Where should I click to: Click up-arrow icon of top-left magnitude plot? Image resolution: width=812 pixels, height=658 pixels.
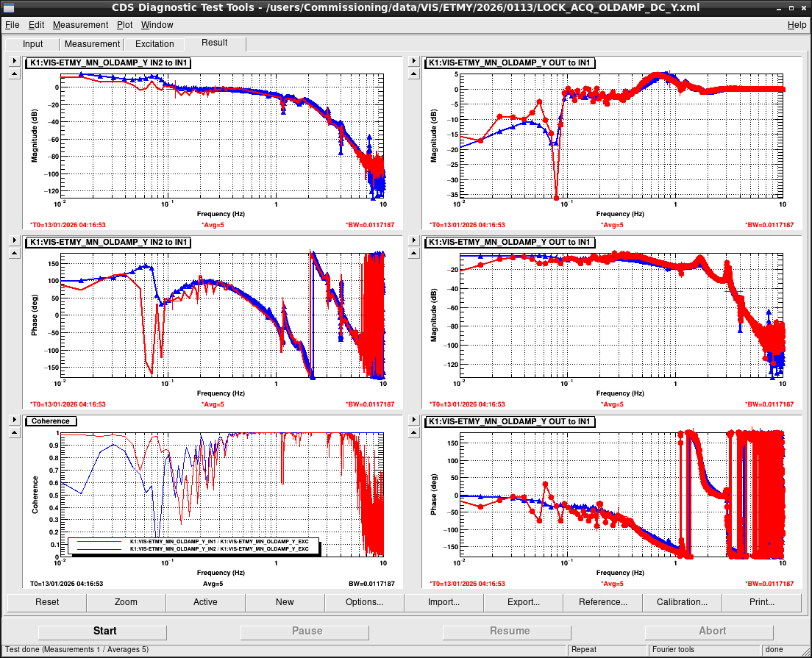click(x=15, y=74)
